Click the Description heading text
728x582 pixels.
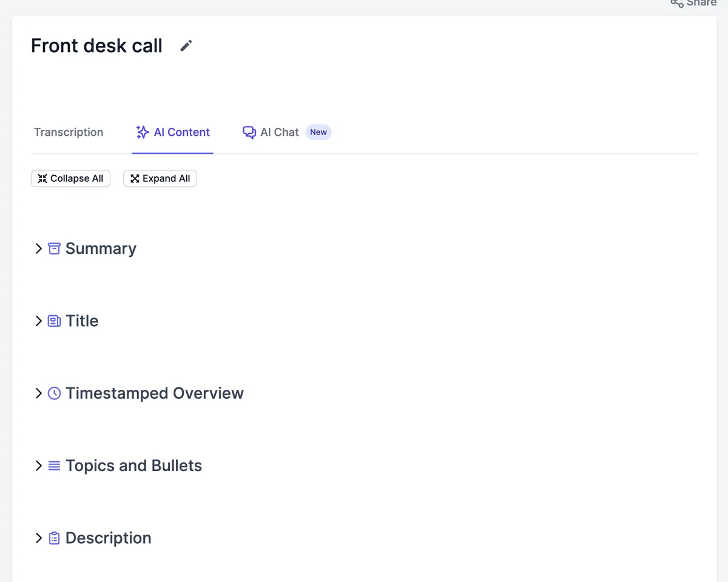(x=109, y=538)
